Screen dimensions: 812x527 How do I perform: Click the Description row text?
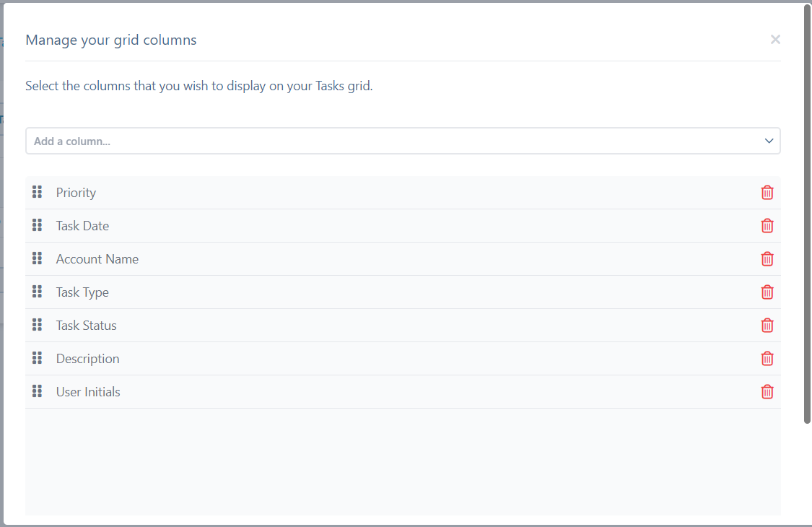[87, 359]
